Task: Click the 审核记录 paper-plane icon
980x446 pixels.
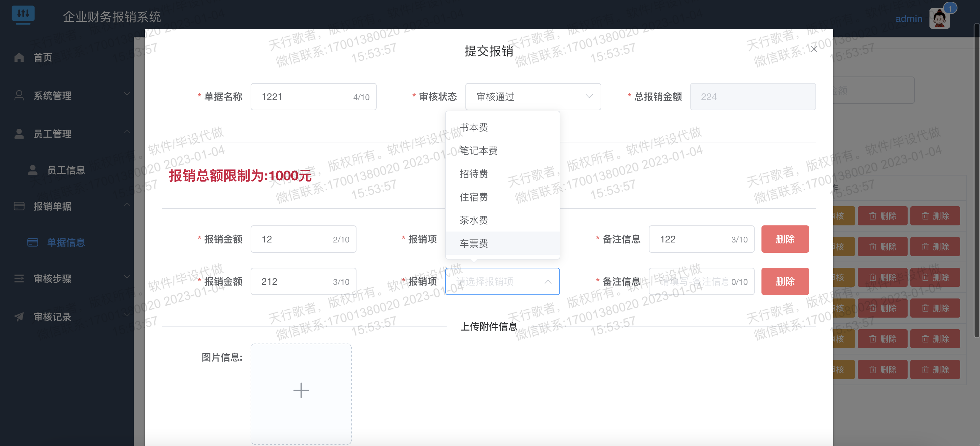Action: coord(19,317)
